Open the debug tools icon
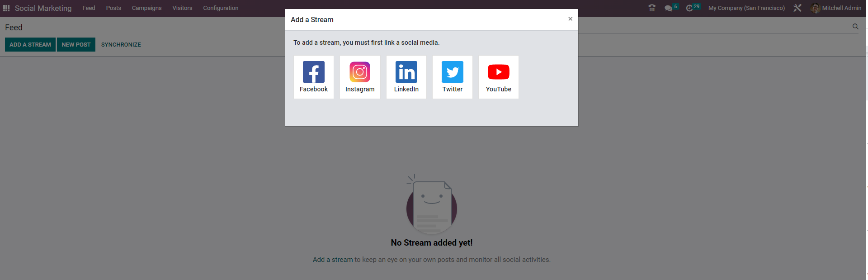 click(797, 8)
